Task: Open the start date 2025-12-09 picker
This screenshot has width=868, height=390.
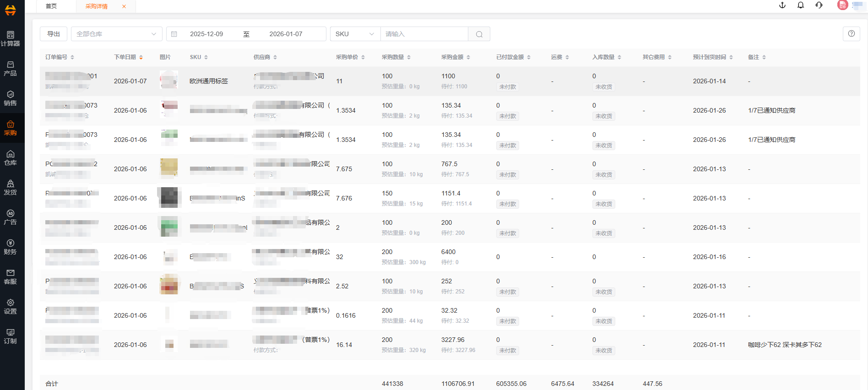Action: coord(206,34)
